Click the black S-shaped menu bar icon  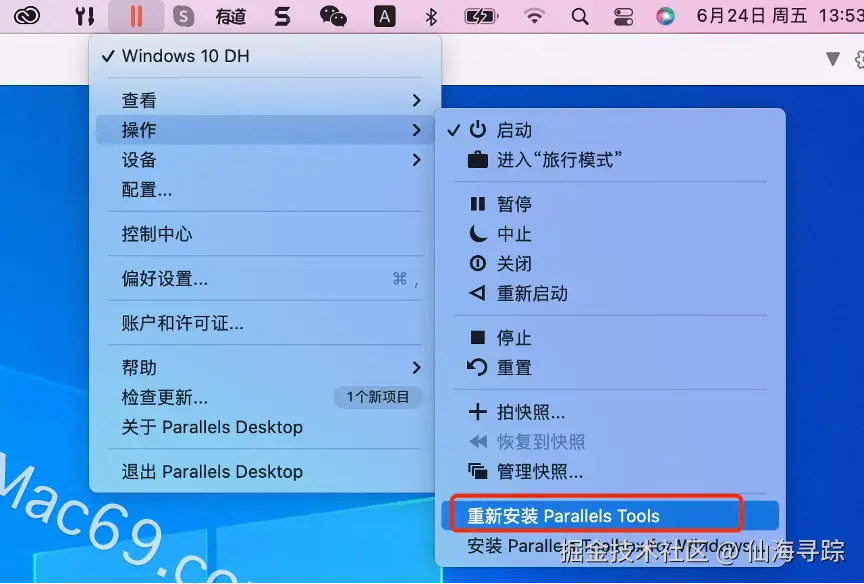point(282,16)
